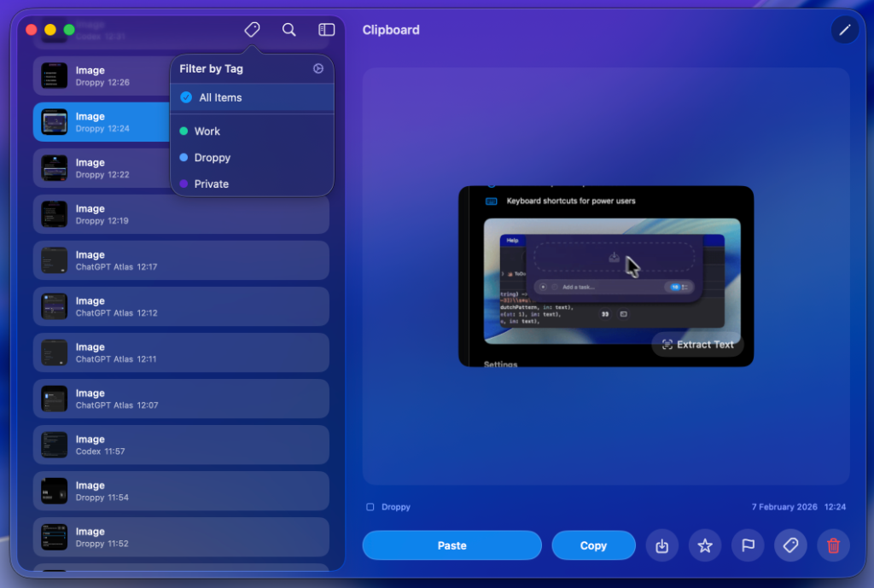
Task: Click the tag button in bottom action bar
Action: (x=791, y=545)
